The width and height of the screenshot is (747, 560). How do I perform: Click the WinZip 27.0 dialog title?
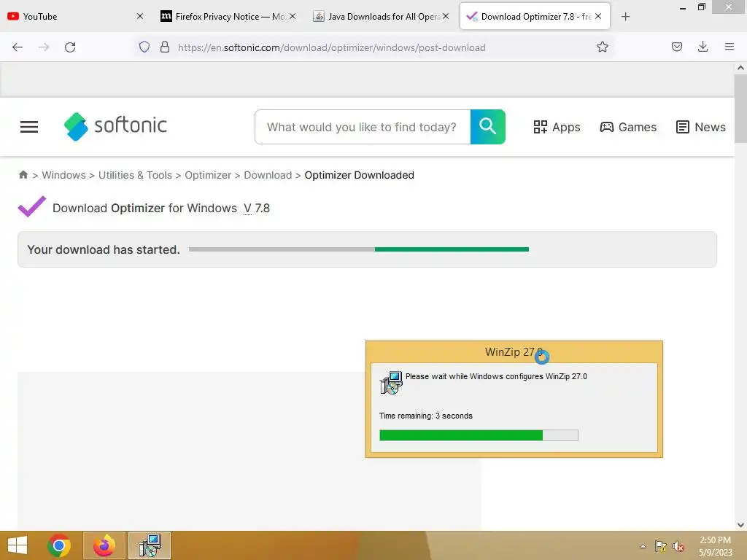point(514,352)
